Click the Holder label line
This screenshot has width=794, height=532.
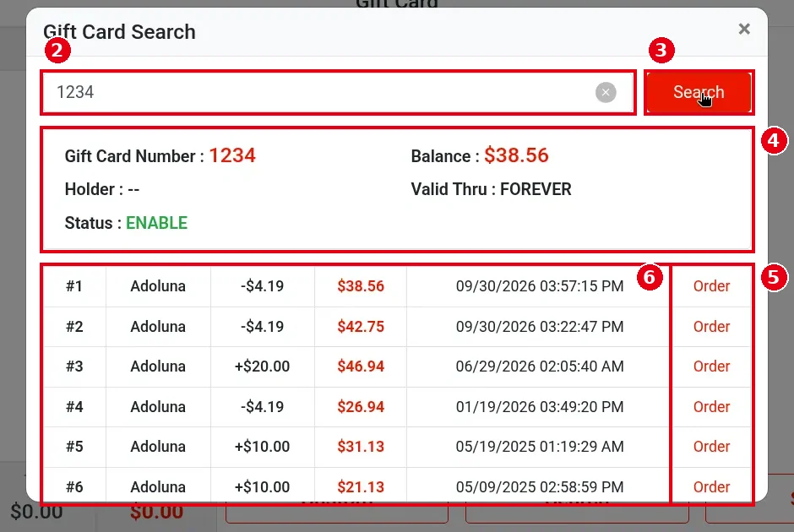pos(101,189)
